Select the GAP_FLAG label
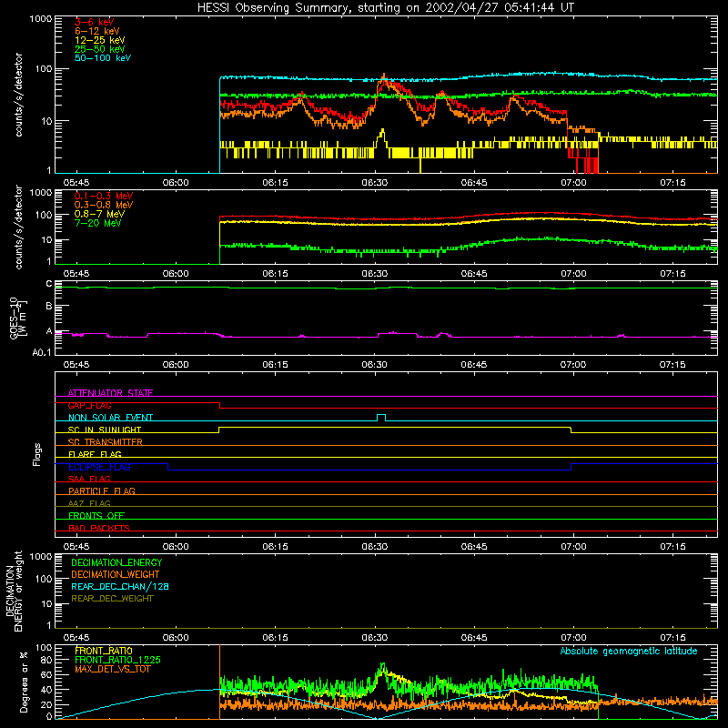Viewport: 728px width, 728px height. [89, 405]
